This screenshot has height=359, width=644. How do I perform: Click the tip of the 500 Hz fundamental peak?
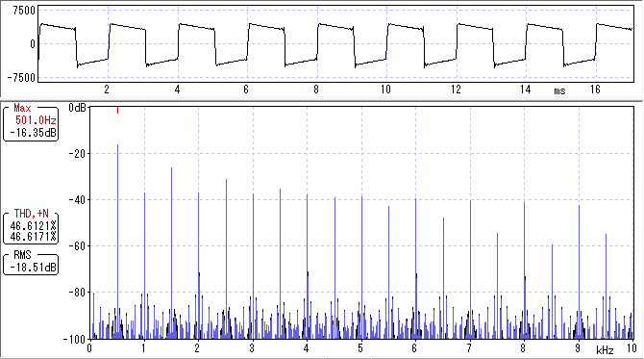117,145
